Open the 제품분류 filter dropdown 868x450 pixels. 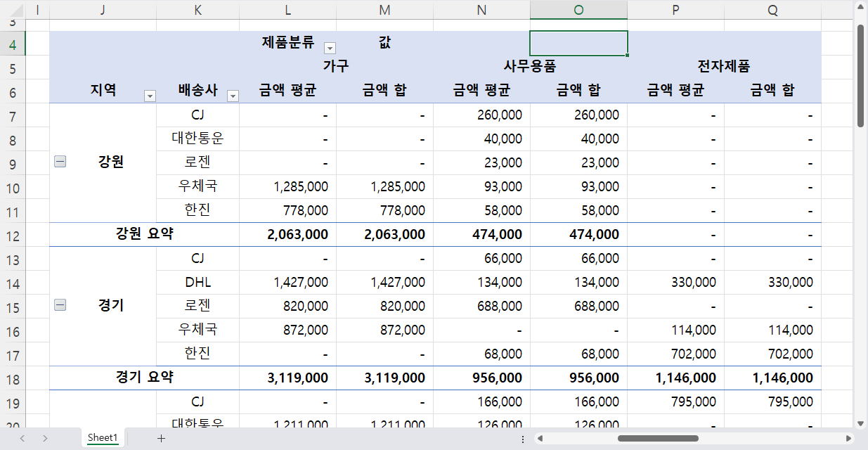click(329, 48)
